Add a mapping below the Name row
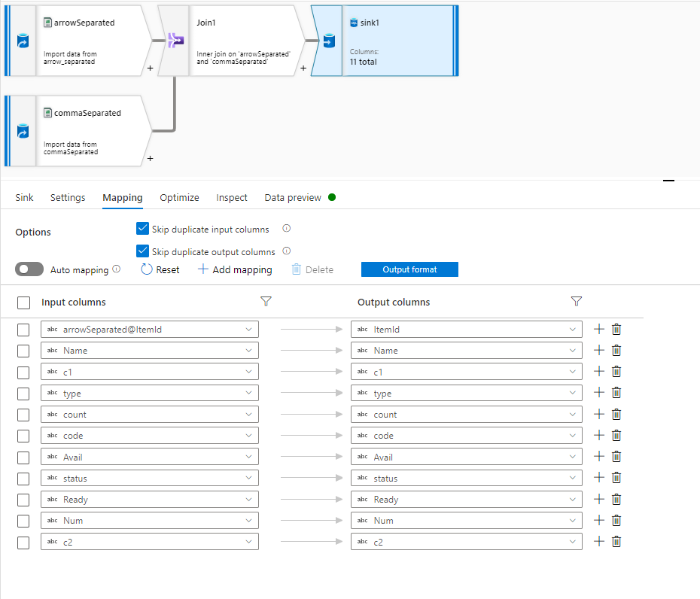This screenshot has height=599, width=700. [x=599, y=351]
